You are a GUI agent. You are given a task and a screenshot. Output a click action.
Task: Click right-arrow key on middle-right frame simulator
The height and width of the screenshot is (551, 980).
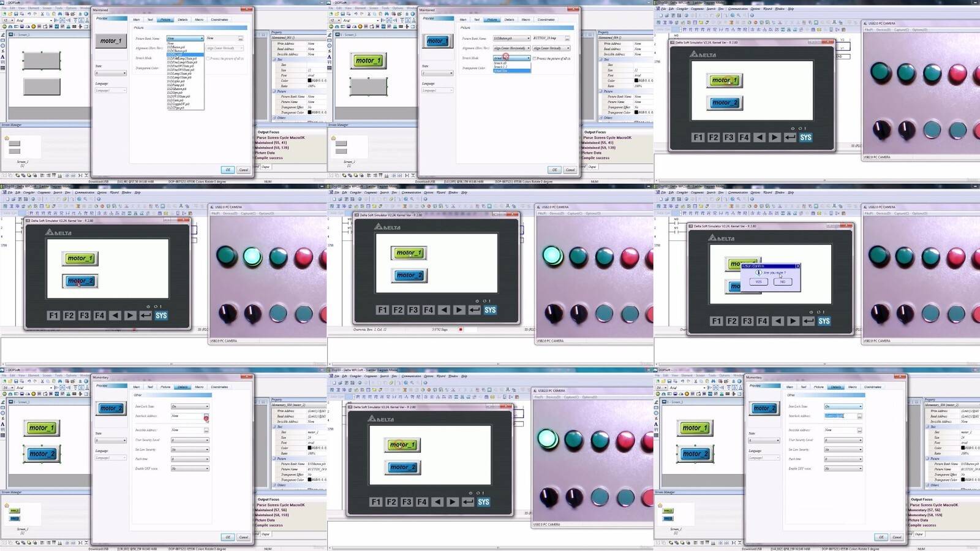click(x=793, y=321)
